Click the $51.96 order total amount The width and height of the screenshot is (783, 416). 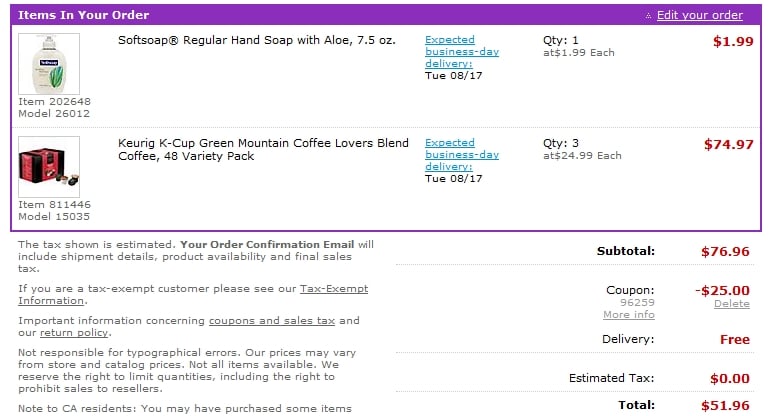(x=725, y=406)
